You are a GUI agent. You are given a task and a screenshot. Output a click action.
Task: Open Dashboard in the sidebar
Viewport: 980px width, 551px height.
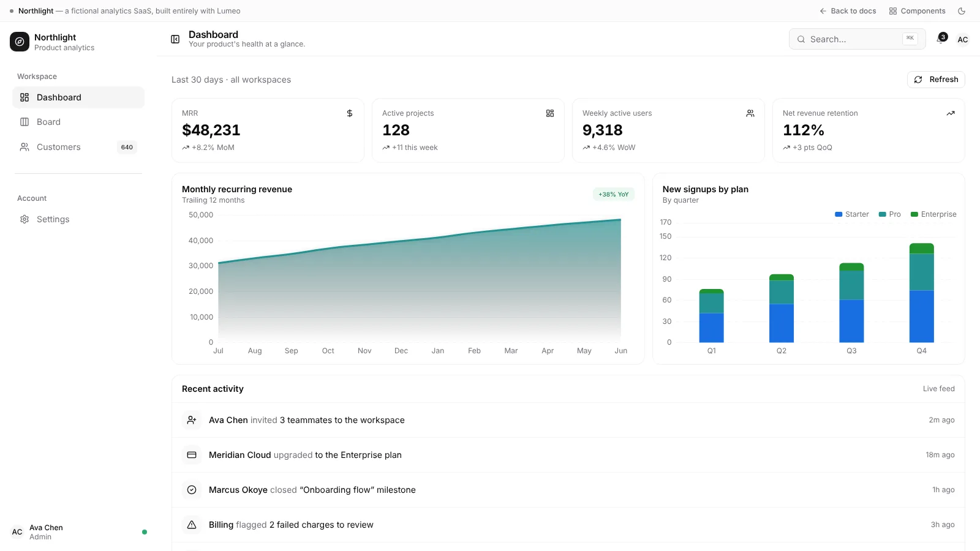(x=78, y=97)
